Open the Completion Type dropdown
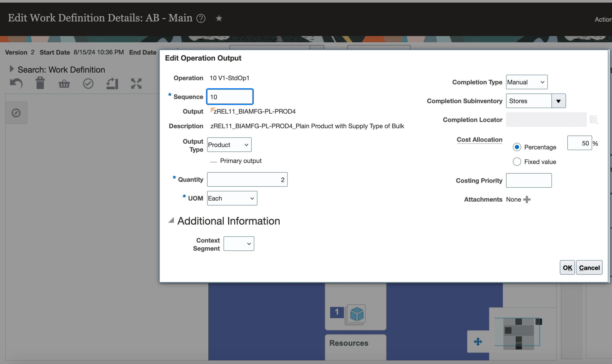This screenshot has width=612, height=364. pos(526,82)
